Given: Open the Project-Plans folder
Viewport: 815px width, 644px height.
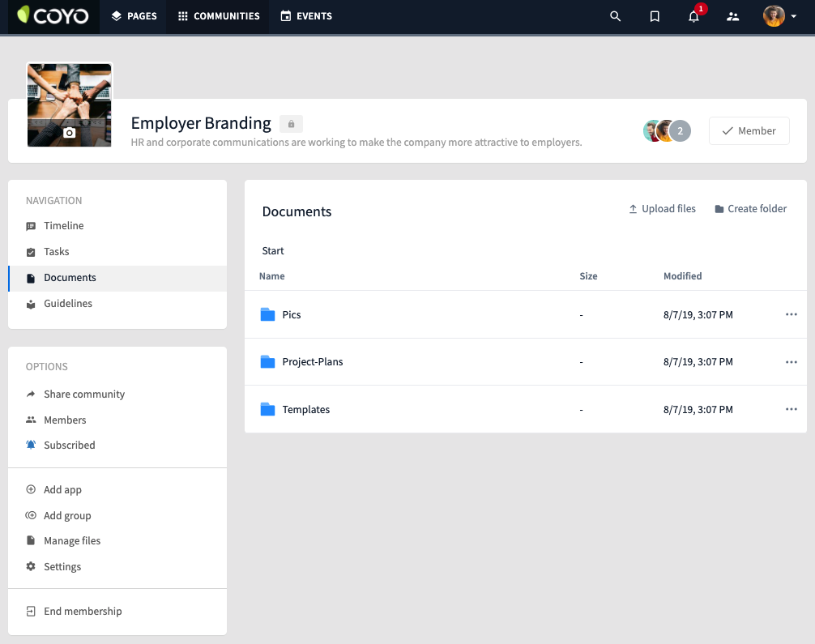Looking at the screenshot, I should [313, 362].
